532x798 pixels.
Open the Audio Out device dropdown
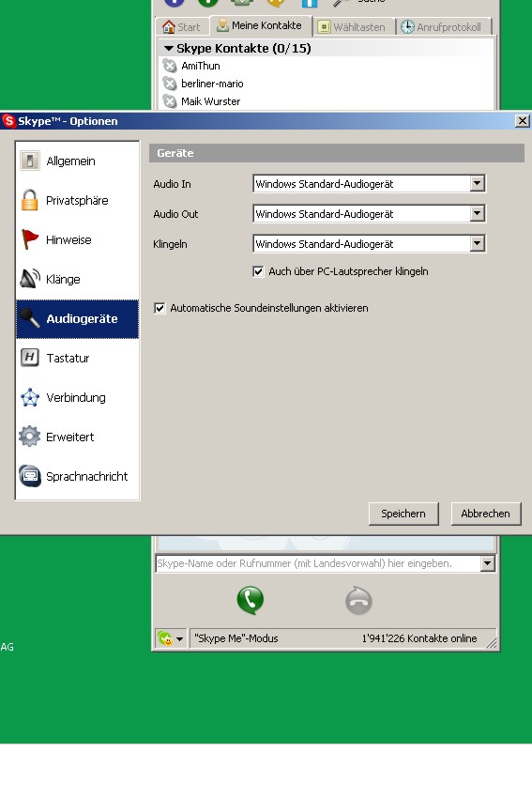coord(477,214)
